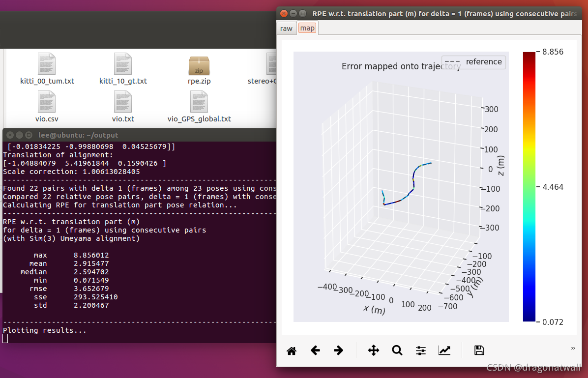
Task: Maximize the RPE plot window
Action: point(303,13)
